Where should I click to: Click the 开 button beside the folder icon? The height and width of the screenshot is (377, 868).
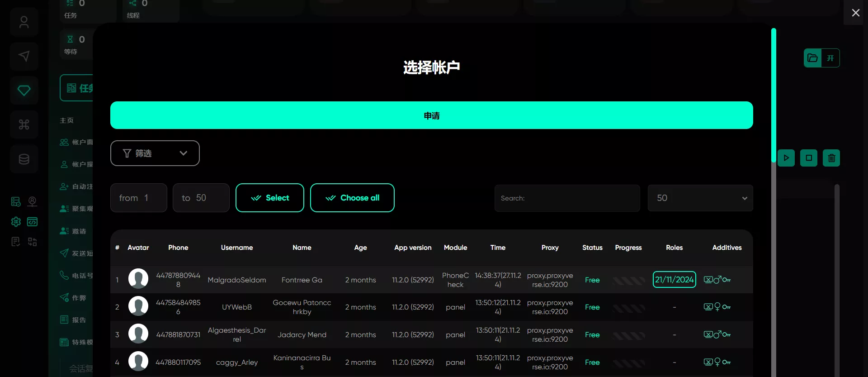tap(830, 58)
